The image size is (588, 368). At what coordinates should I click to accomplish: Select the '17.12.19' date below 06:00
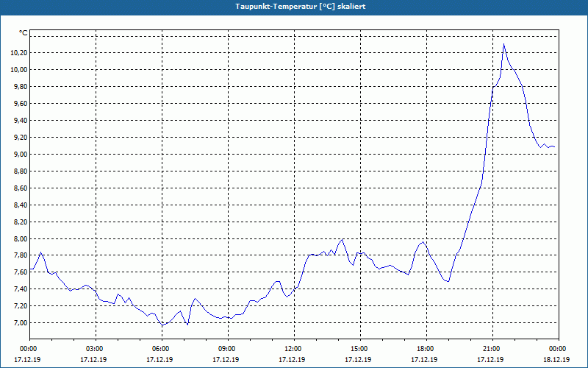[x=159, y=359]
